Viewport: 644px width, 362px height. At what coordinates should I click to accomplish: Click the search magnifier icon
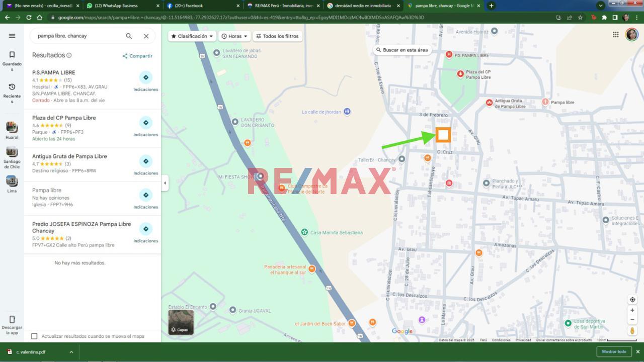point(129,36)
